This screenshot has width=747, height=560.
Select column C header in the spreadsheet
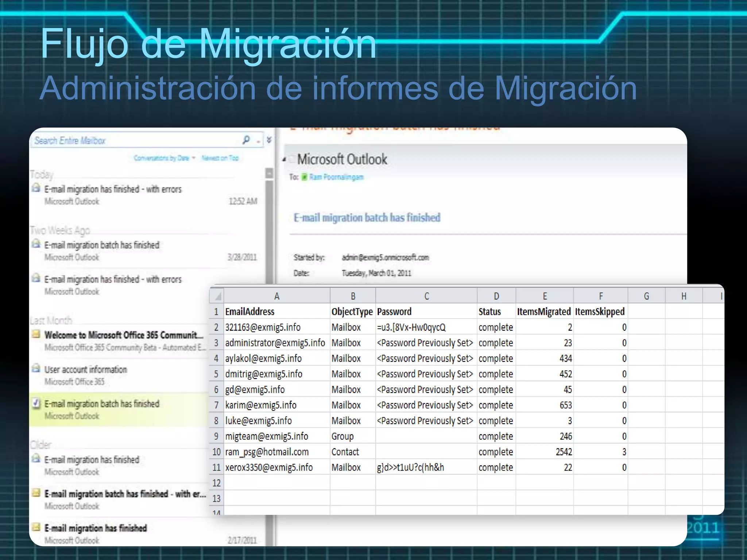426,296
